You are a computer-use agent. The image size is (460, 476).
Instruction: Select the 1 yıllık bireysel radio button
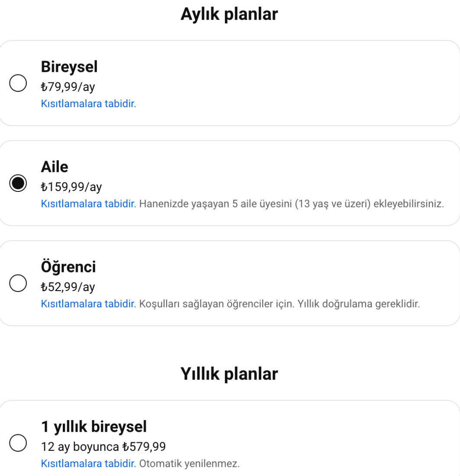pyautogui.click(x=18, y=443)
